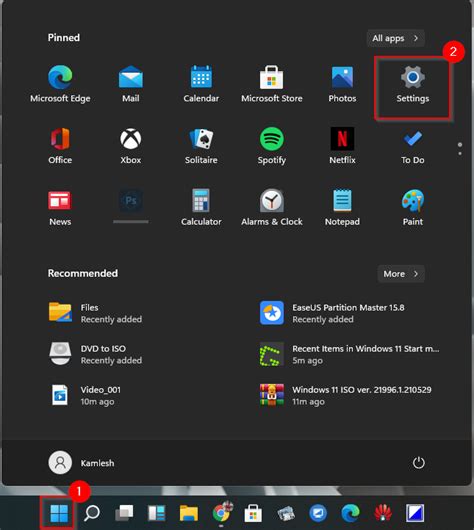Open Microsoft Store pinned app

(x=271, y=84)
